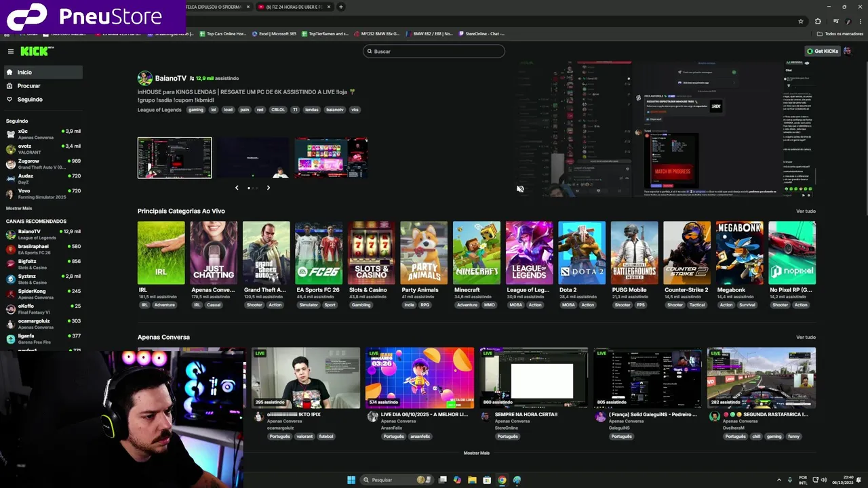Open recommended channel oKoffo
The image size is (868, 488).
(42, 309)
